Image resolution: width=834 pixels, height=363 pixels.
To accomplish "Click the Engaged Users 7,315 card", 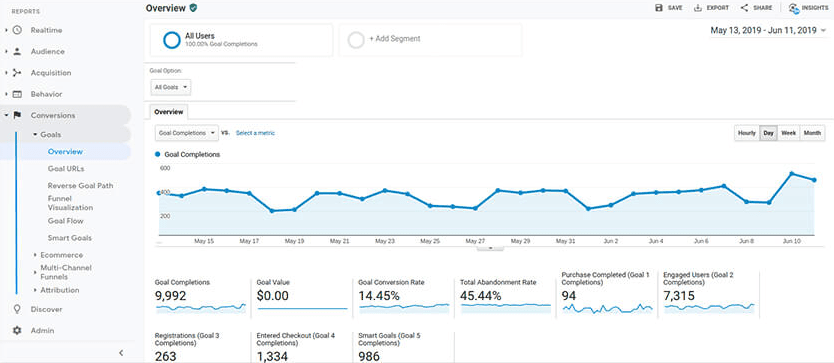I will [x=710, y=293].
